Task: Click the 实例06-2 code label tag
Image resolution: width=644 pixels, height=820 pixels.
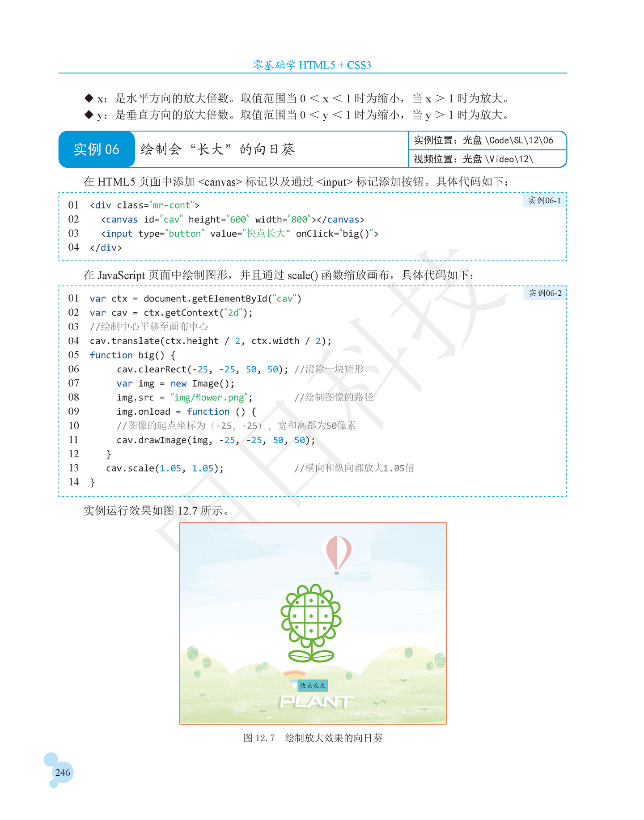Action: [545, 293]
